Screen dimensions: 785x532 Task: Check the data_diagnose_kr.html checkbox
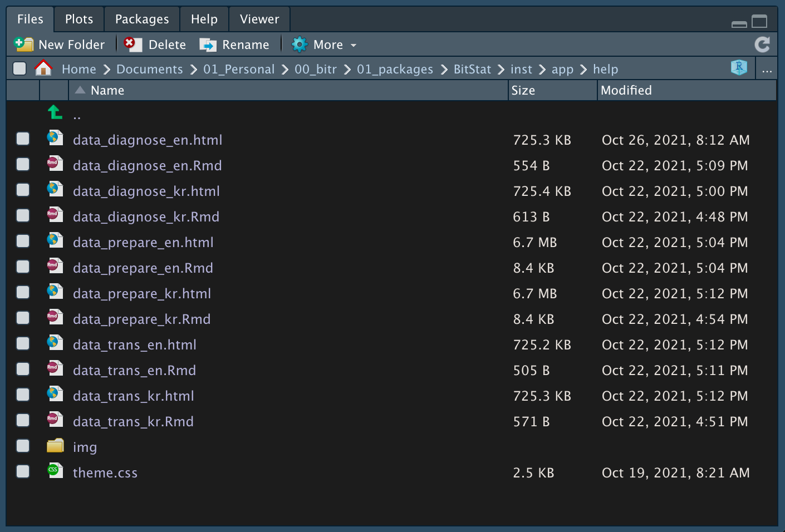tap(23, 190)
